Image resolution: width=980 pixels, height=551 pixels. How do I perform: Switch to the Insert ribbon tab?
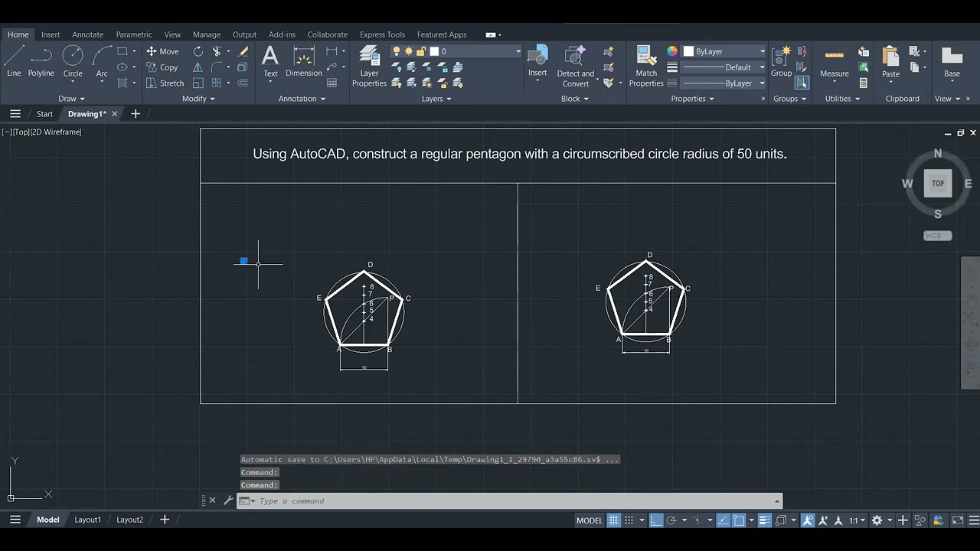click(x=51, y=34)
